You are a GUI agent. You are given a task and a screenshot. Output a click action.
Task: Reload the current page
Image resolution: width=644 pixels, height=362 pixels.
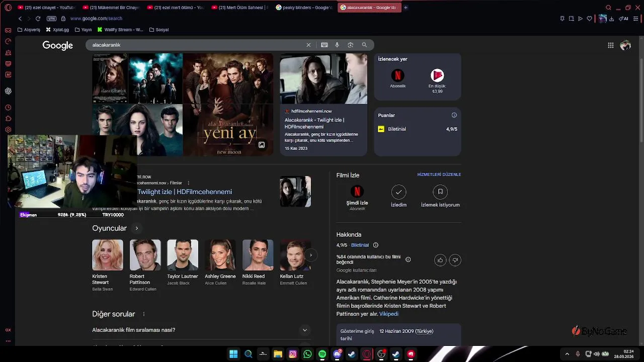click(x=38, y=19)
